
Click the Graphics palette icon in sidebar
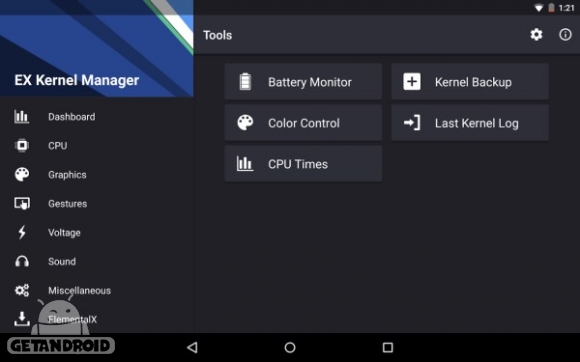(x=22, y=174)
